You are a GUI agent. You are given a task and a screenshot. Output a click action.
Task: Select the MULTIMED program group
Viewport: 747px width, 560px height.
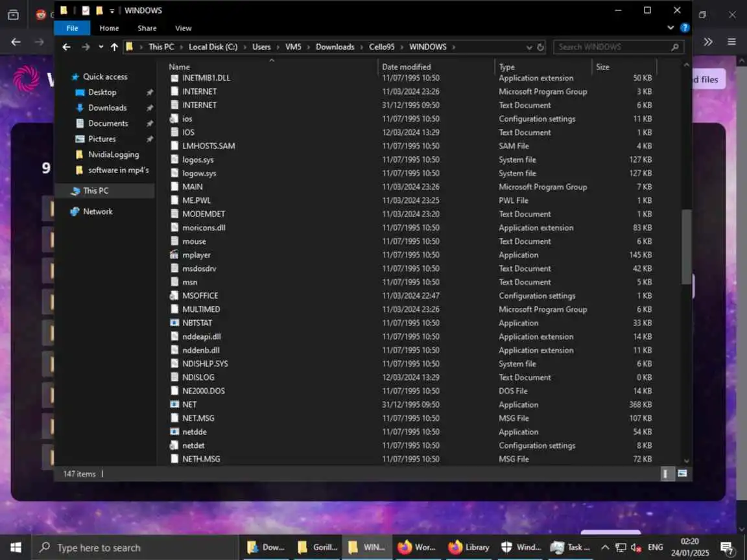201,310
